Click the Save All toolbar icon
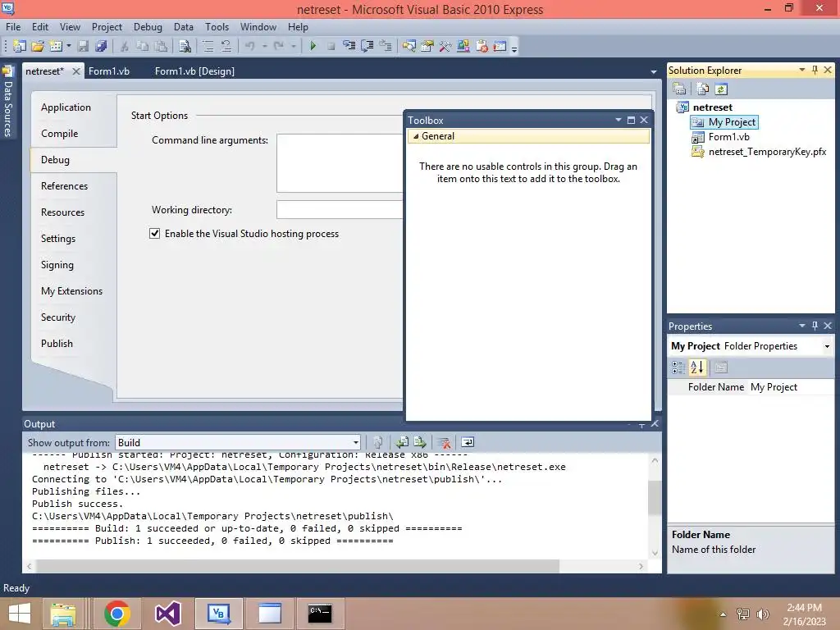The width and height of the screenshot is (840, 630). [101, 46]
